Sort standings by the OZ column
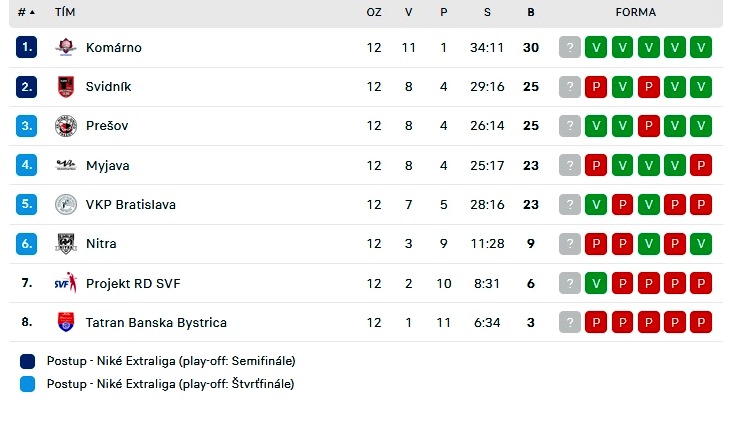The image size is (732, 429). (374, 12)
